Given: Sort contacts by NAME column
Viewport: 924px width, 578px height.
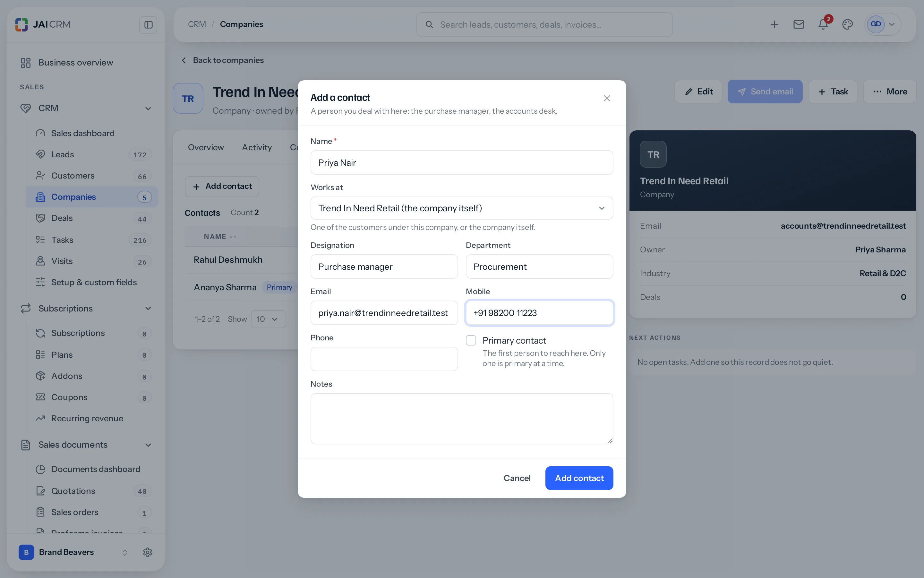Looking at the screenshot, I should pos(220,237).
